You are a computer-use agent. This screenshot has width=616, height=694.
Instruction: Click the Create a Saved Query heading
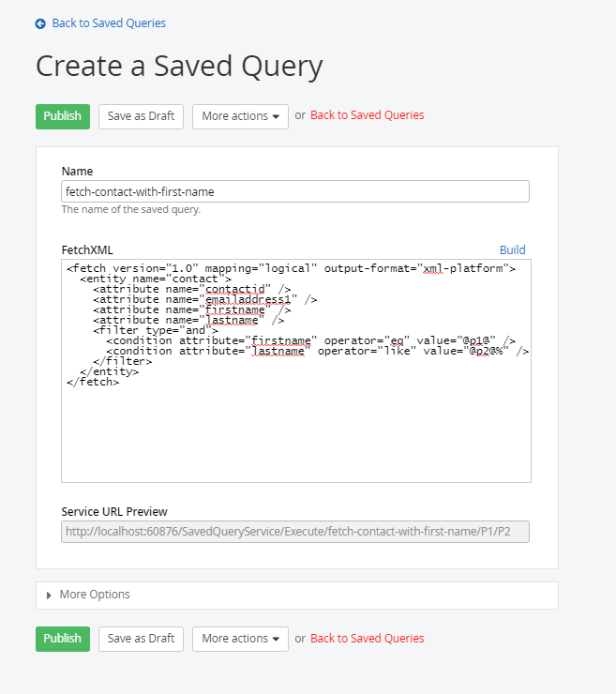click(179, 66)
